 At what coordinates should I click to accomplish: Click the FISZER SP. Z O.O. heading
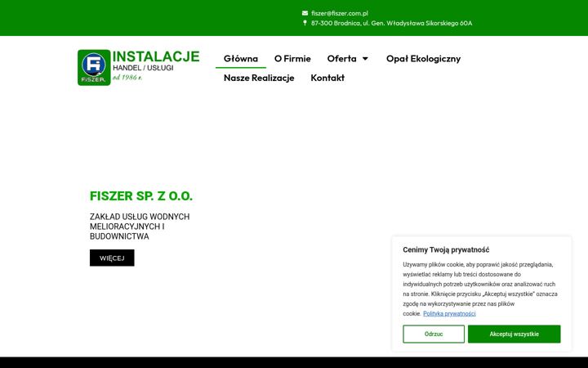point(141,196)
